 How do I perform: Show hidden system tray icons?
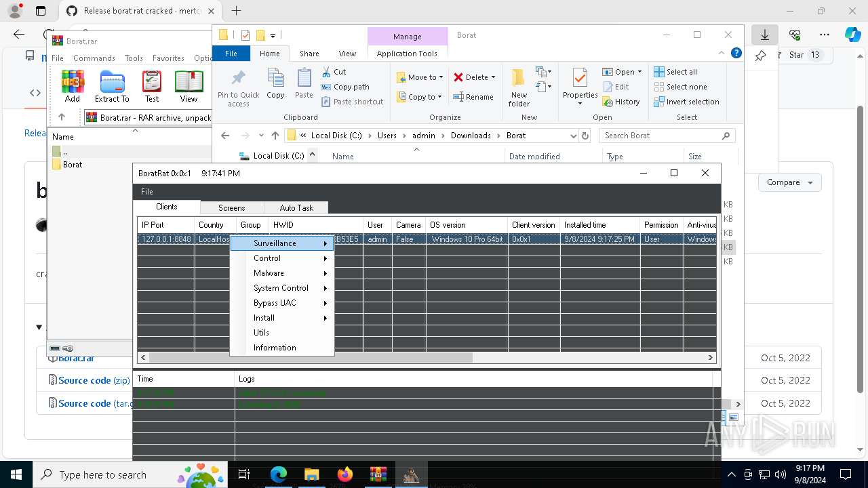[x=731, y=474]
